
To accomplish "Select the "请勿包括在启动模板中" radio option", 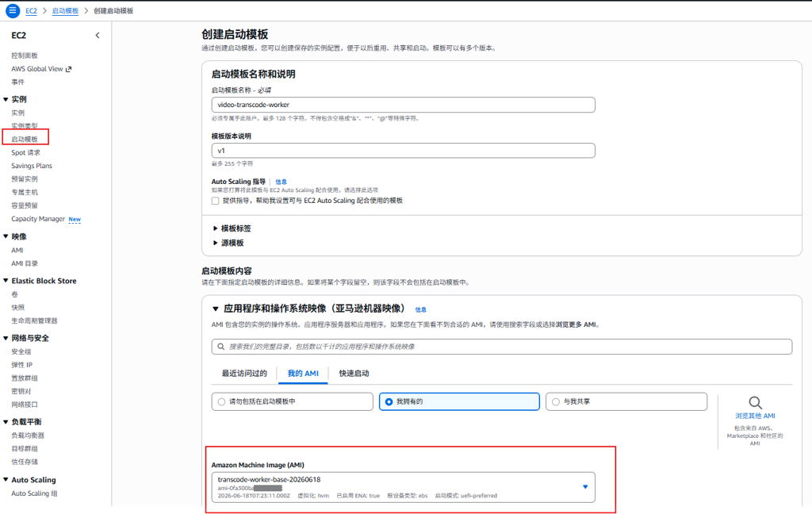I will coord(222,401).
